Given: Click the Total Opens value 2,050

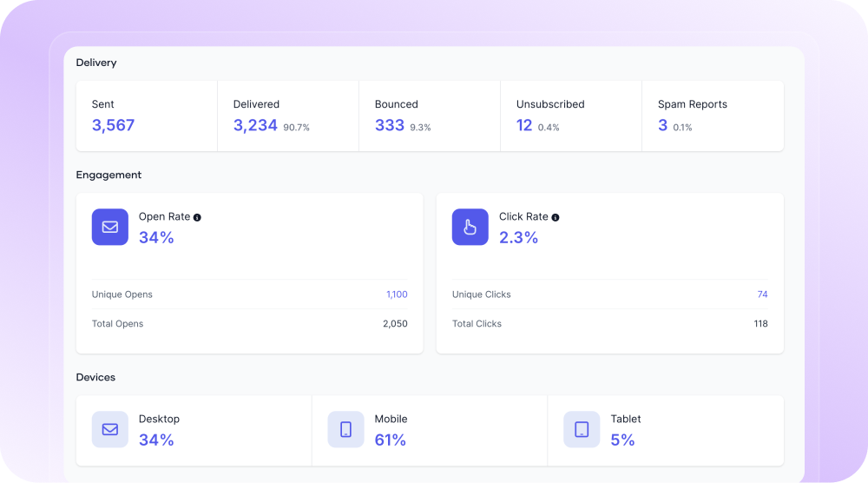Looking at the screenshot, I should (x=395, y=323).
